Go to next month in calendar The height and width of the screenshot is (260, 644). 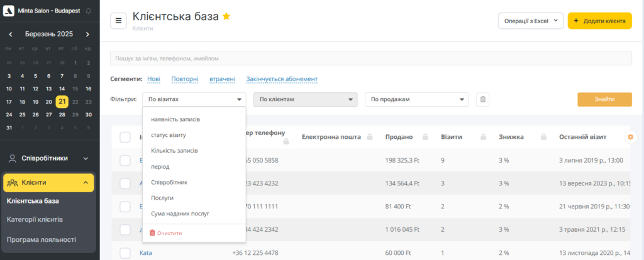tap(87, 34)
